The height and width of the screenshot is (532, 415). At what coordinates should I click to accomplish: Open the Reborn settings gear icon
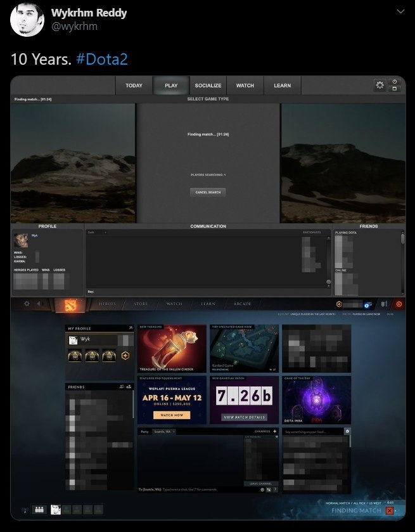pos(27,304)
